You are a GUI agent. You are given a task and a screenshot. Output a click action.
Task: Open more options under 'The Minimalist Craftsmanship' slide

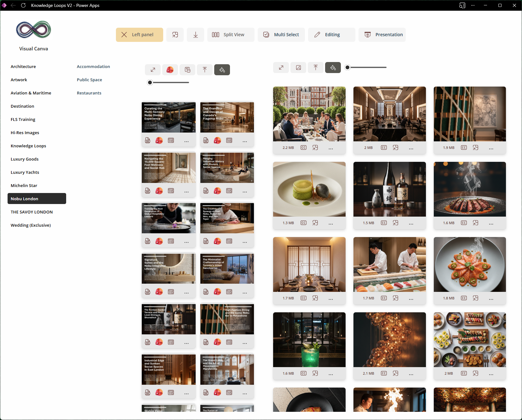point(245,293)
